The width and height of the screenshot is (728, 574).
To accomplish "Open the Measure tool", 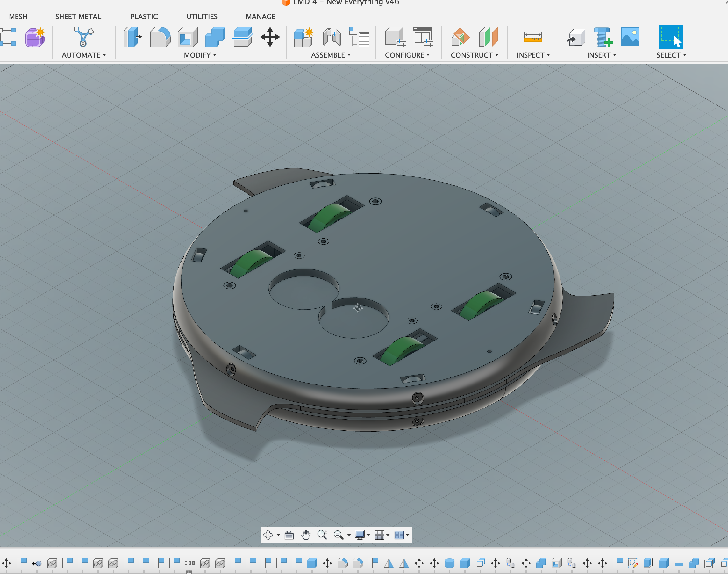I will (532, 37).
